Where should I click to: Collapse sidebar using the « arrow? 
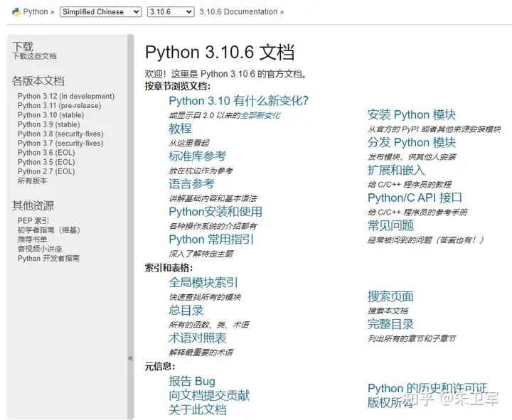pyautogui.click(x=131, y=358)
